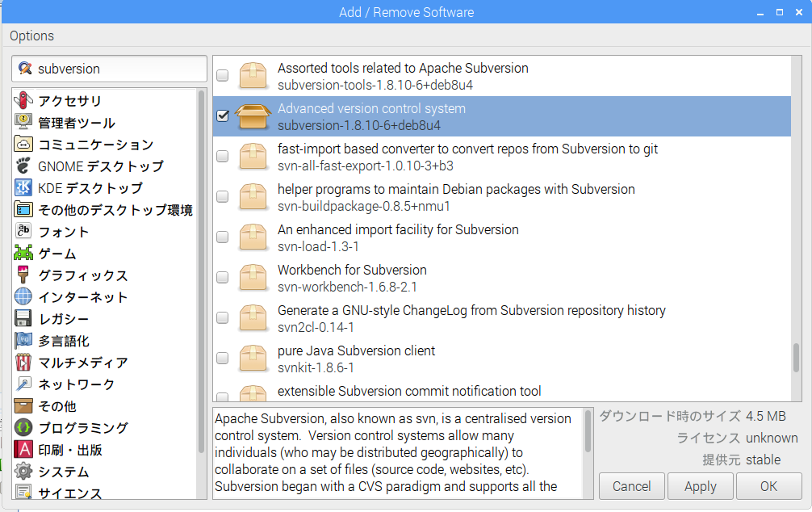This screenshot has height=512, width=812.
Task: Click the レガシー floppy disk icon
Action: pyautogui.click(x=23, y=319)
